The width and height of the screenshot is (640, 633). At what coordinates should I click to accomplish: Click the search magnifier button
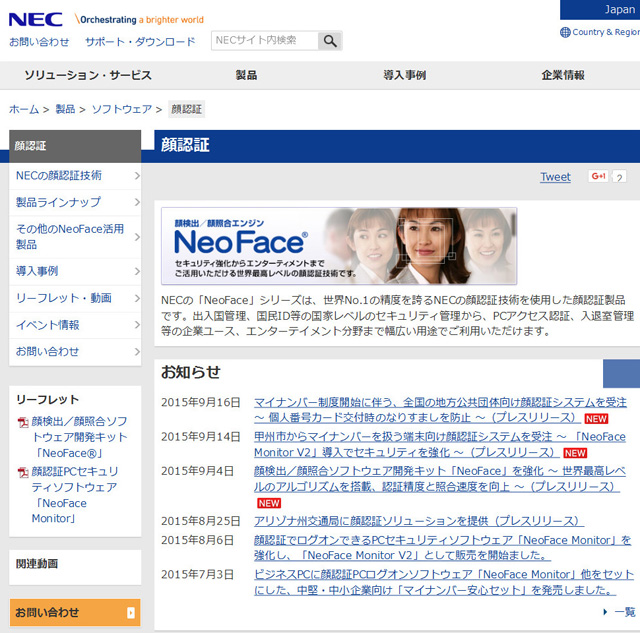pos(330,40)
